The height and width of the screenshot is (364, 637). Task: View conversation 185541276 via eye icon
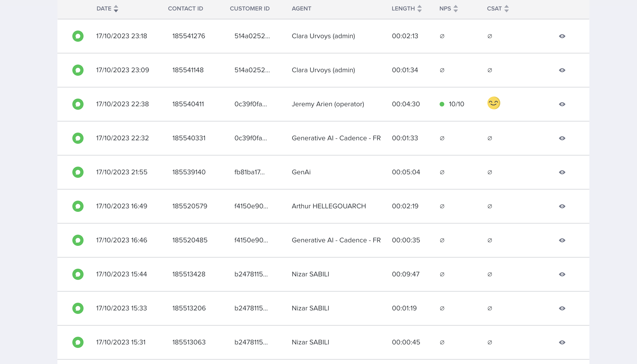point(562,36)
